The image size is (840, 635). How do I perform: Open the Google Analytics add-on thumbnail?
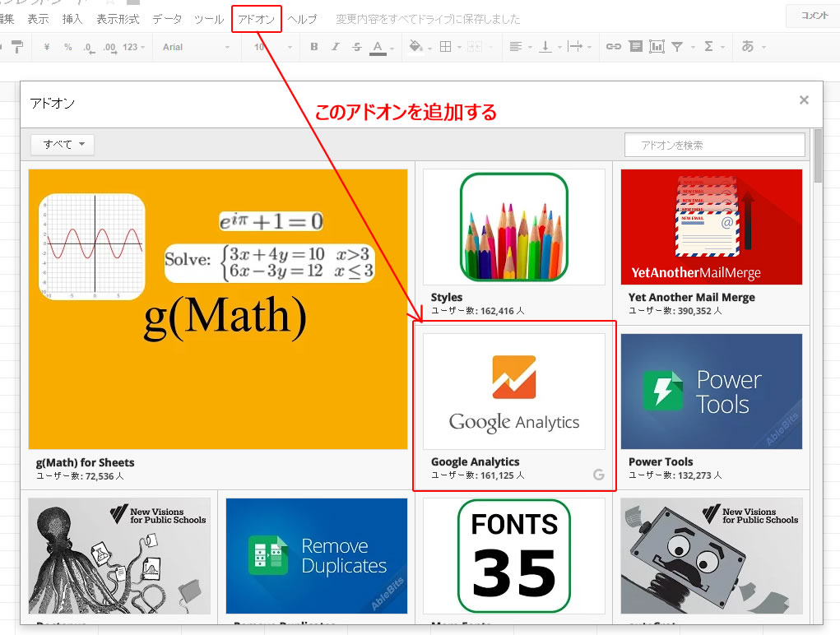click(513, 392)
